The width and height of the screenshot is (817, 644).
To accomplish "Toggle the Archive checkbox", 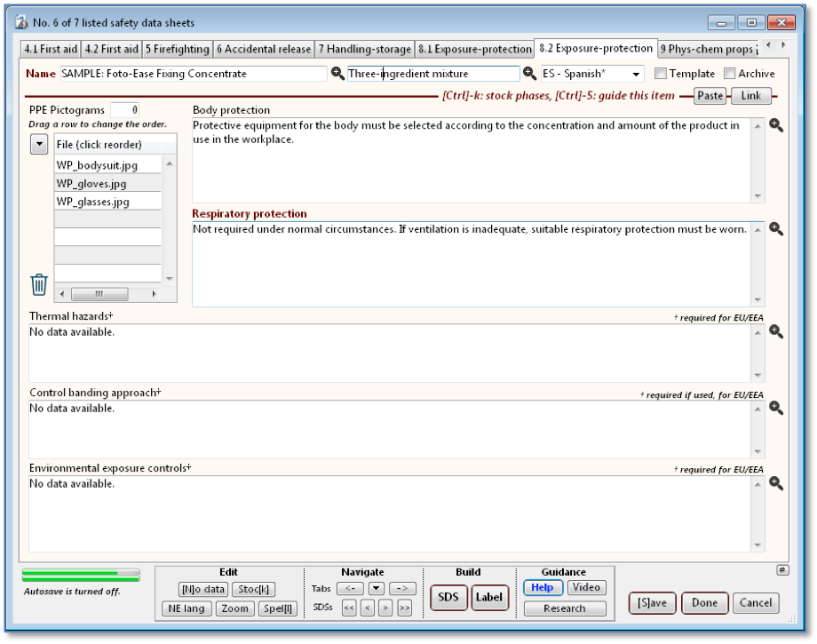I will coord(729,74).
